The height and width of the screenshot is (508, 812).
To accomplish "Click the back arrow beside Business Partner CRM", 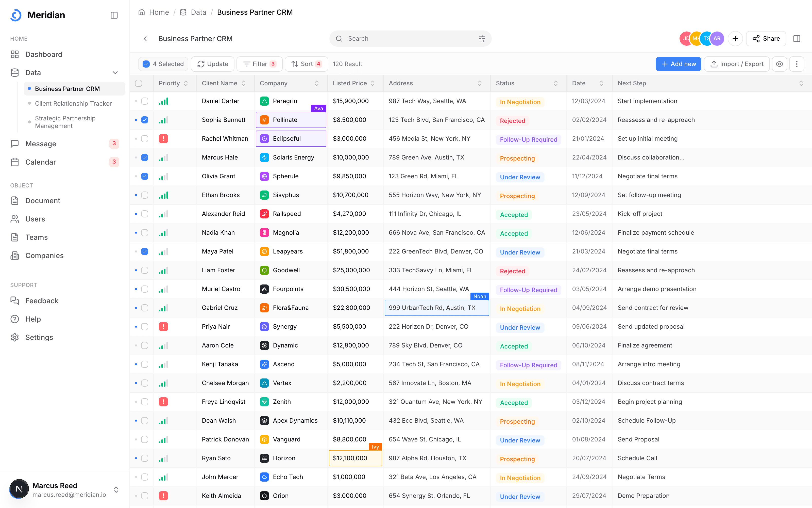I will [x=145, y=39].
